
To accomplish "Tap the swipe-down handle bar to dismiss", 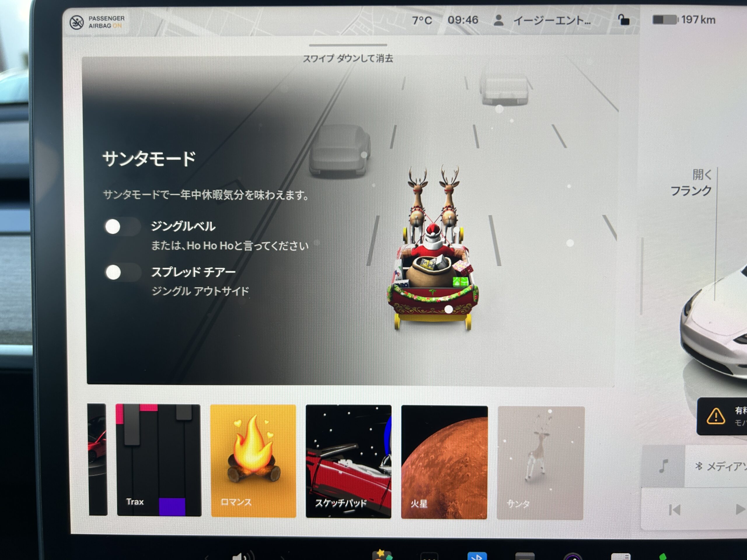I will coord(348,45).
